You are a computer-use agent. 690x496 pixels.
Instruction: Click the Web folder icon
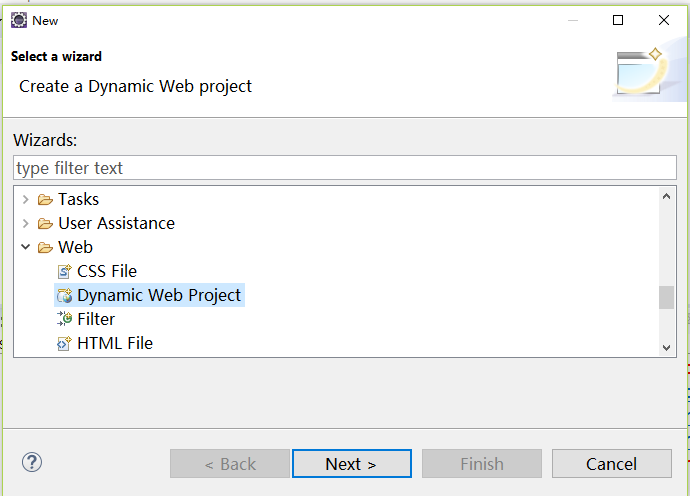[x=45, y=247]
